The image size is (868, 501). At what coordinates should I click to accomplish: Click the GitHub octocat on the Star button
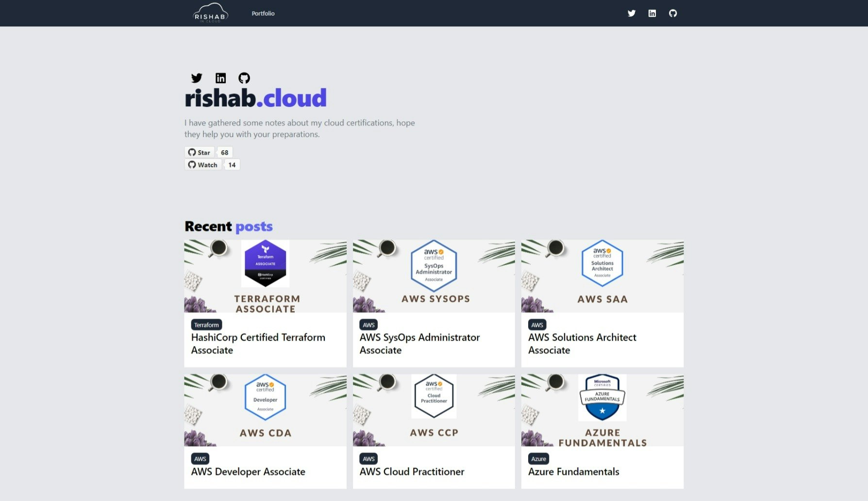[192, 152]
